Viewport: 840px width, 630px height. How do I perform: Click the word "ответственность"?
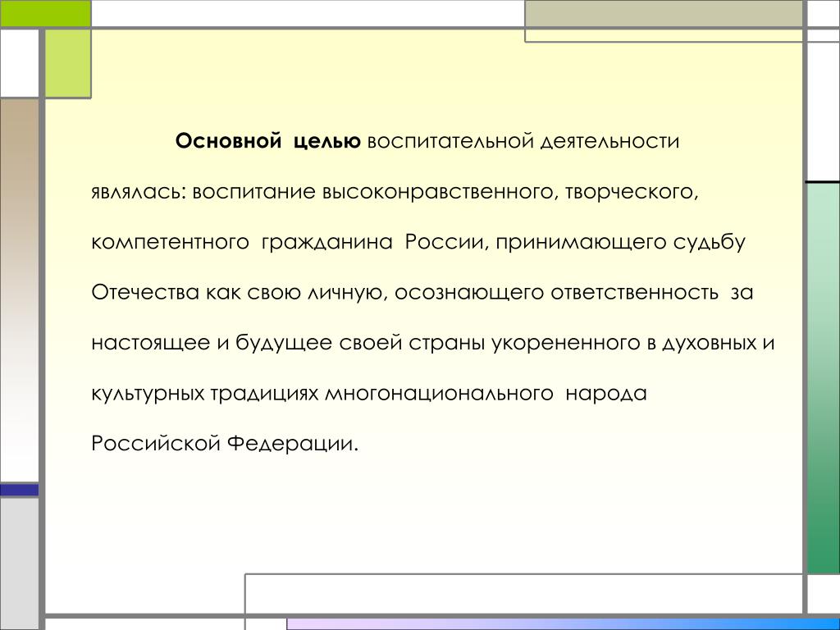(635, 293)
